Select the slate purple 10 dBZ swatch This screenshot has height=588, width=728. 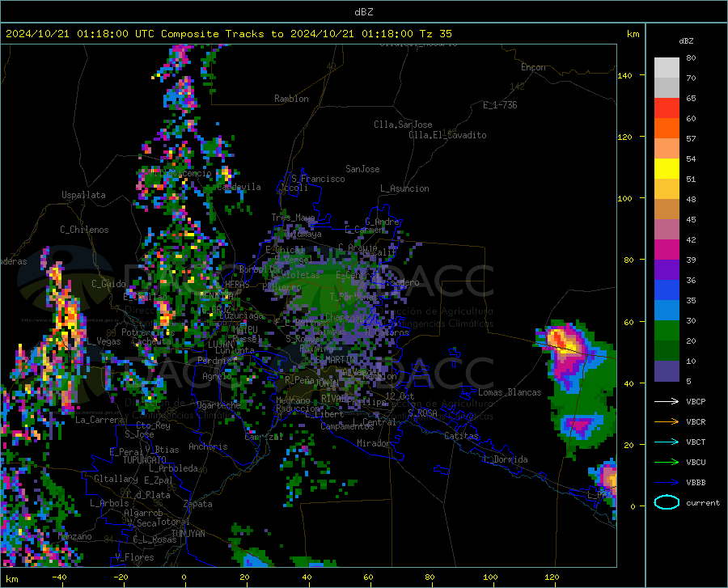667,370
